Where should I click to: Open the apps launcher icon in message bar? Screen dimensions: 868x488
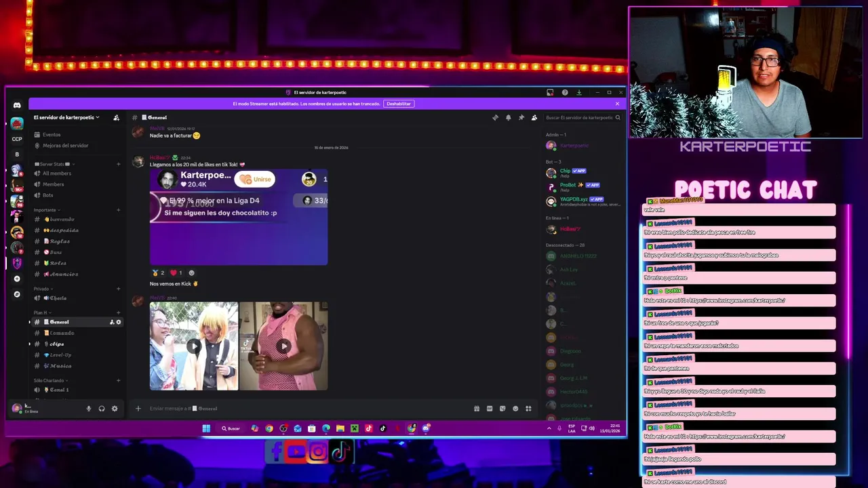528,409
